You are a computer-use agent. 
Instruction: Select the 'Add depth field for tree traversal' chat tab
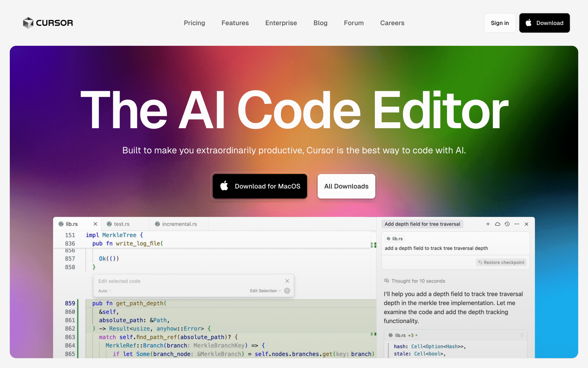(x=422, y=224)
